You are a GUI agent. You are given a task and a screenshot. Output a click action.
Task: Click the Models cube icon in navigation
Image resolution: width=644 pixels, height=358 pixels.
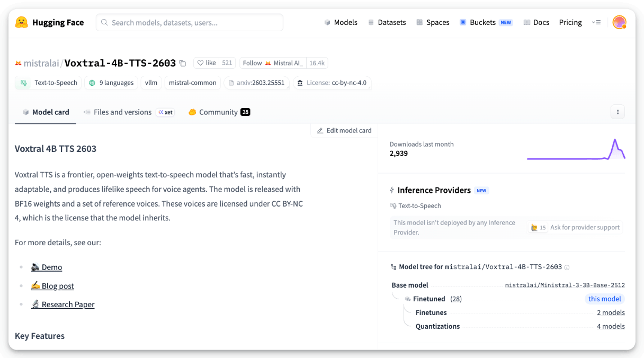coord(328,23)
